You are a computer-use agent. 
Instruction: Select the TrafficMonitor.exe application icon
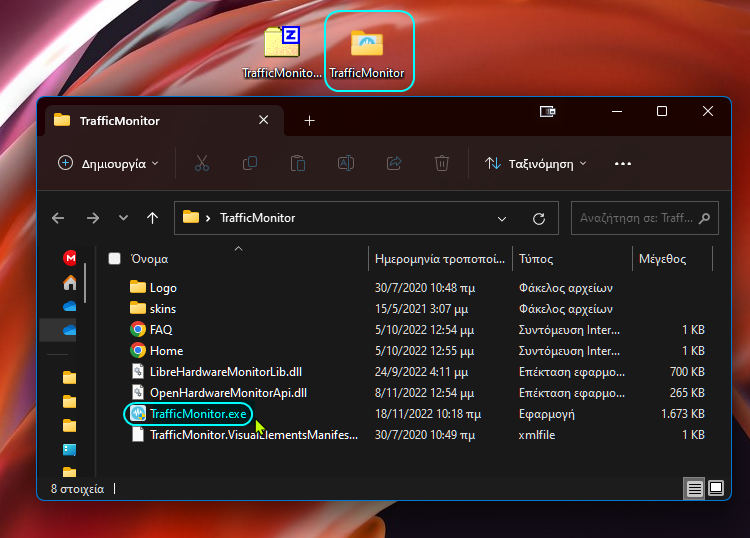138,414
